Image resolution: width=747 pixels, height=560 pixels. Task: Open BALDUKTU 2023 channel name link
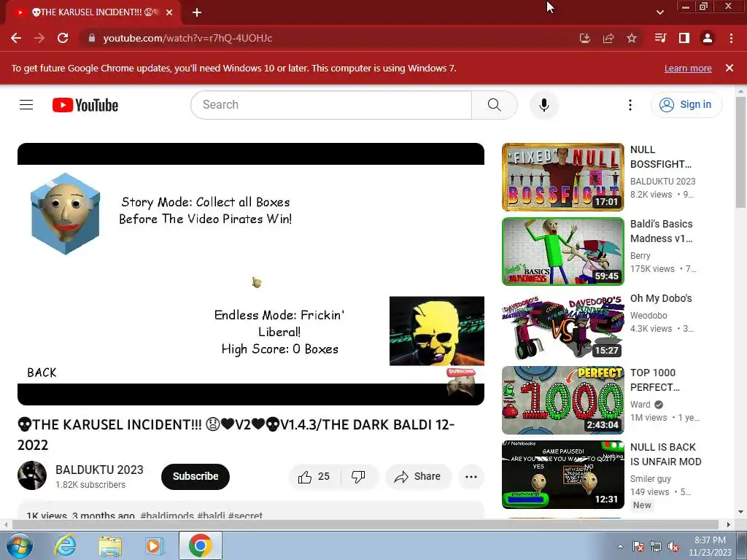pos(99,470)
